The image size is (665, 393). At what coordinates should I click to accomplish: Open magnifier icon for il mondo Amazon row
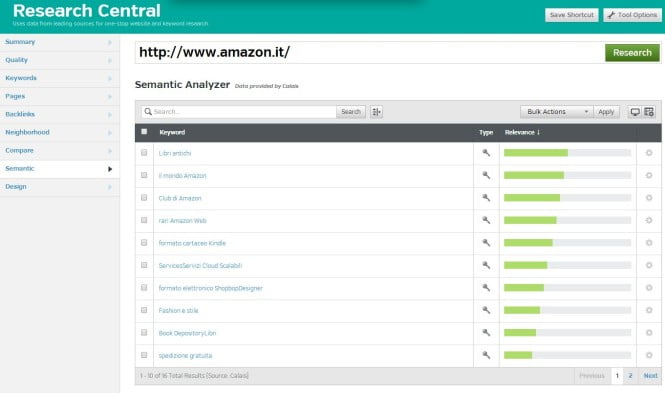tap(486, 176)
